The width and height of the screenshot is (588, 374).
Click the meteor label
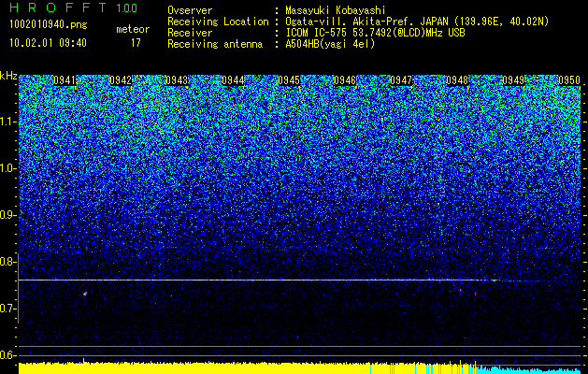click(x=133, y=29)
